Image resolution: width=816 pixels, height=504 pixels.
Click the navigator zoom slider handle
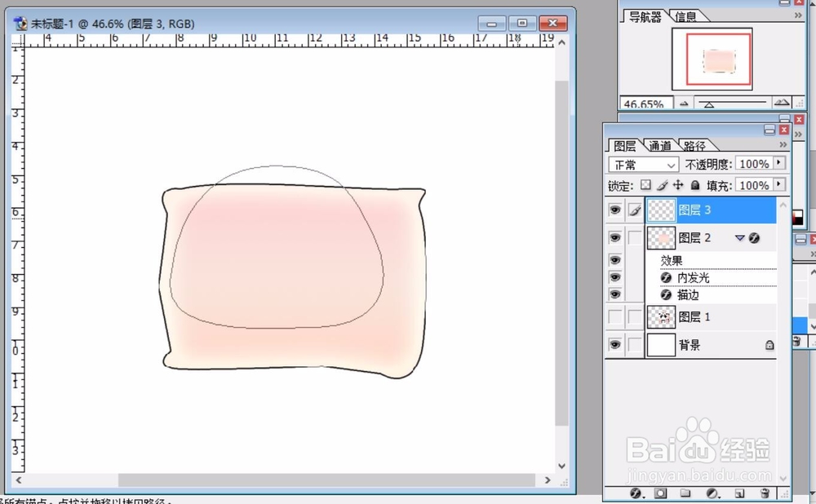coord(709,104)
